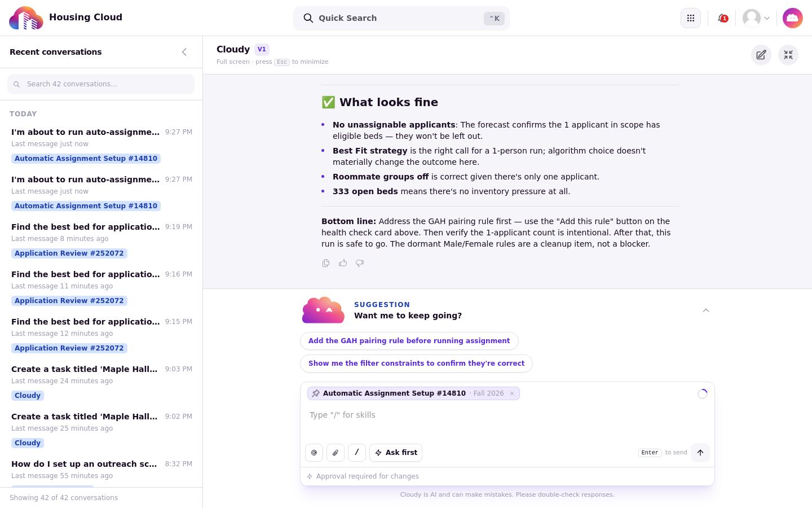Open the notifications bell

(x=722, y=18)
